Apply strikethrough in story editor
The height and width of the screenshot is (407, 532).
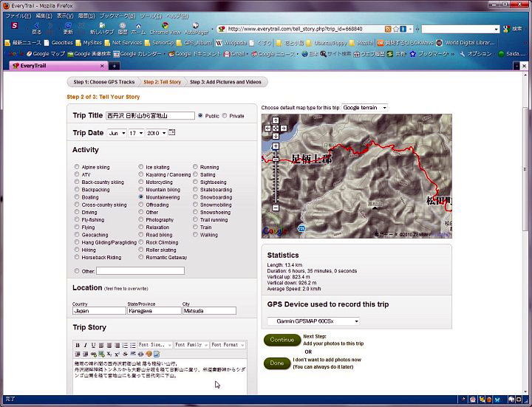pos(125,354)
